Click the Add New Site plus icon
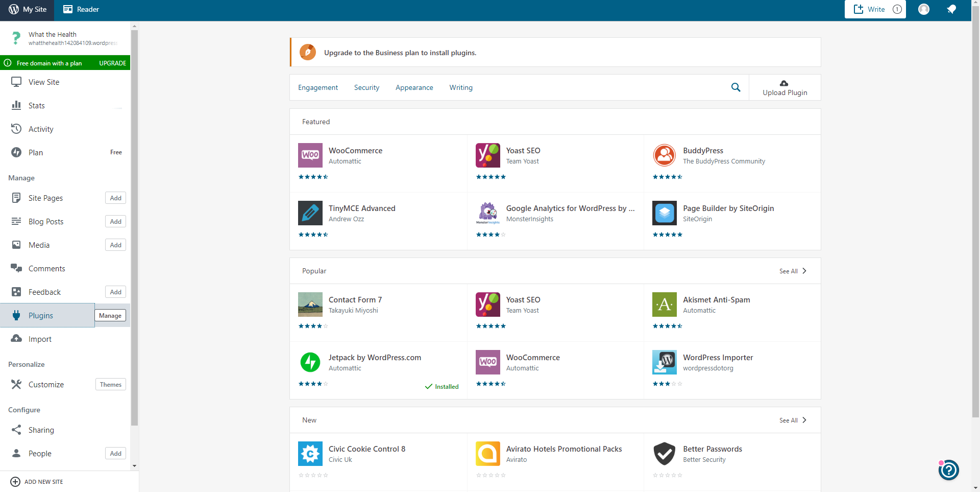This screenshot has height=492, width=980. click(x=15, y=482)
